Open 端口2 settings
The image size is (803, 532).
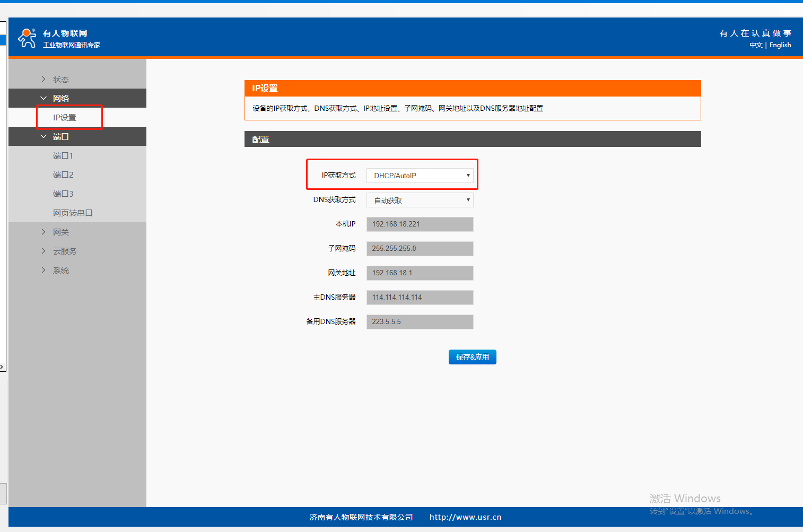point(63,175)
